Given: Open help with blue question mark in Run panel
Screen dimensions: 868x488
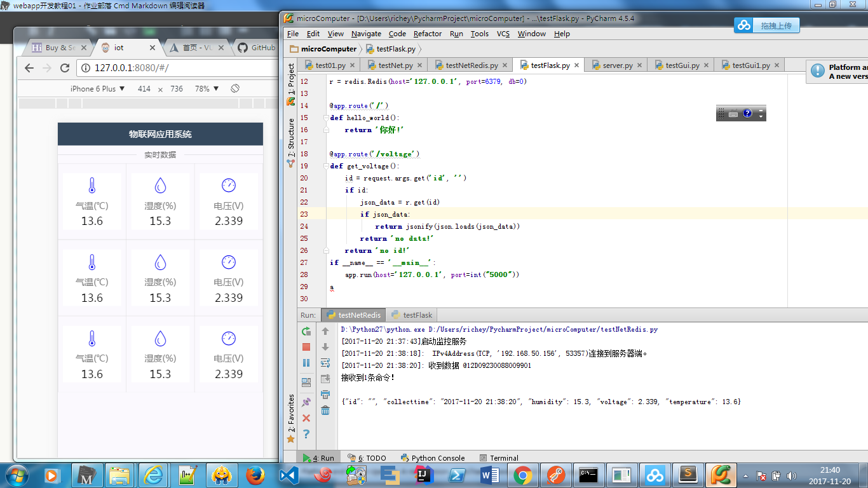Looking at the screenshot, I should coord(306,434).
